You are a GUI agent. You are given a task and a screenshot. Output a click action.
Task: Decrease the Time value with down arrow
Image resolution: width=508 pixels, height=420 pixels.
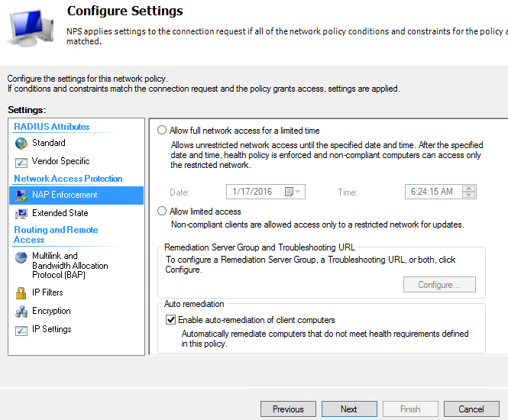[468, 195]
